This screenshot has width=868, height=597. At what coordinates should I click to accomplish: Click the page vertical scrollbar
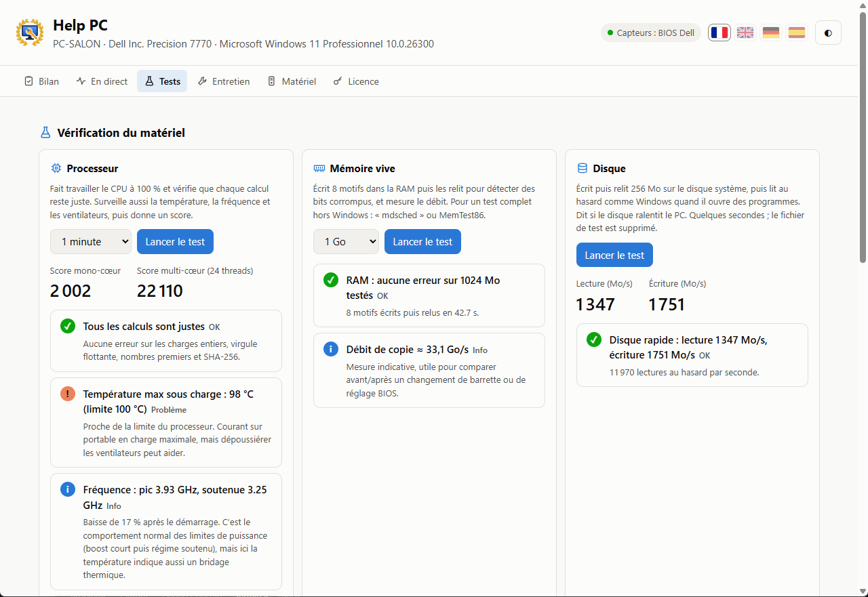click(x=863, y=139)
